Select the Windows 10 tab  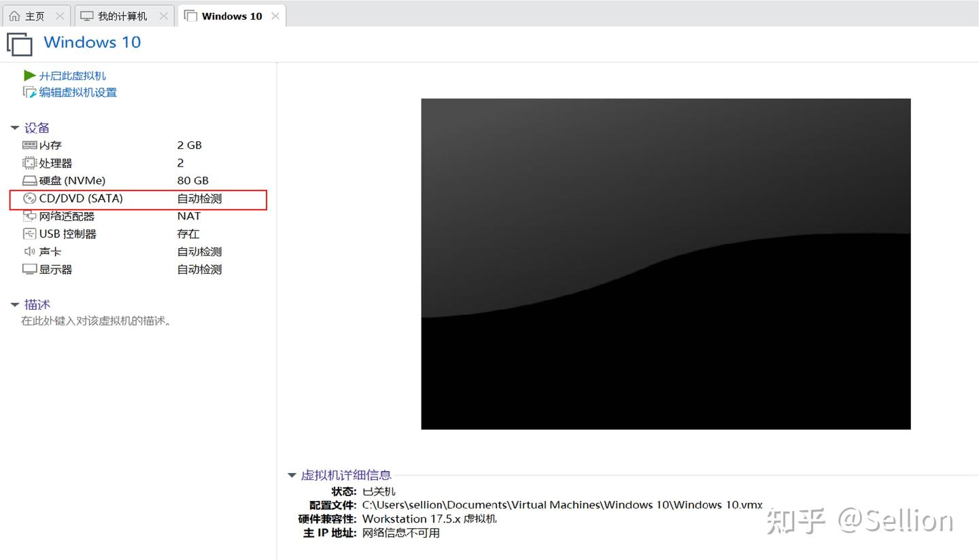(230, 14)
